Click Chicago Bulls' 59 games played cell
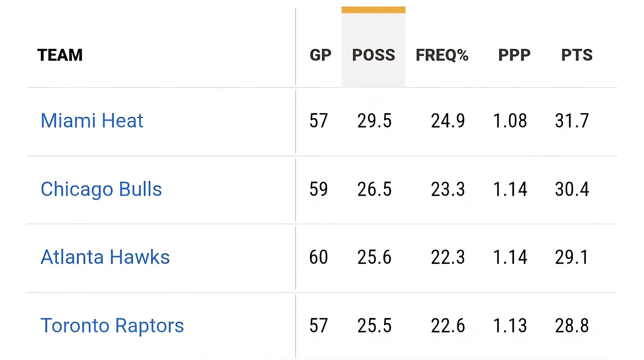644x360 pixels. pos(318,189)
